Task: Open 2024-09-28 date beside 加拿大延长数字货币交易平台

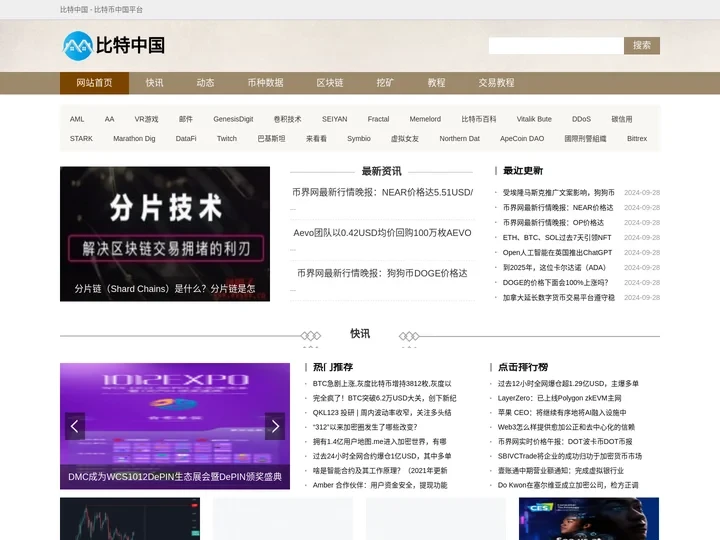Action: 642,298
